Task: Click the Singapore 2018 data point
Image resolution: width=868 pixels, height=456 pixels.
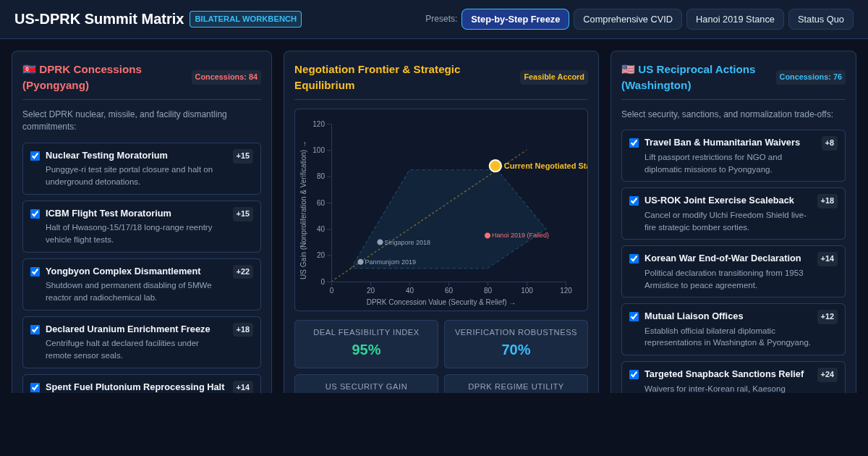Action: pyautogui.click(x=380, y=242)
